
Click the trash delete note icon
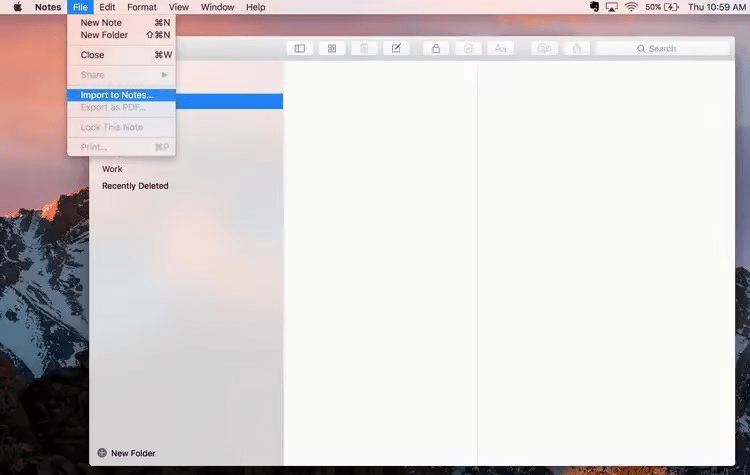[364, 48]
